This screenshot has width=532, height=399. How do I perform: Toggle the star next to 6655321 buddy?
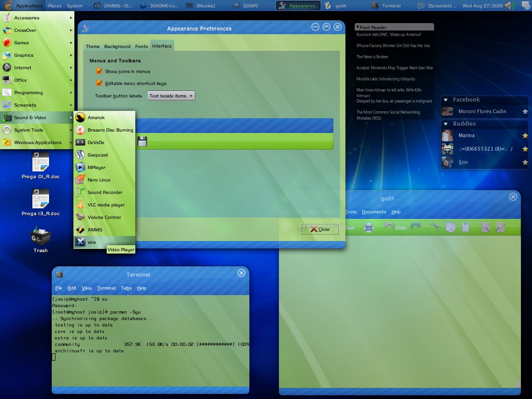(x=525, y=149)
